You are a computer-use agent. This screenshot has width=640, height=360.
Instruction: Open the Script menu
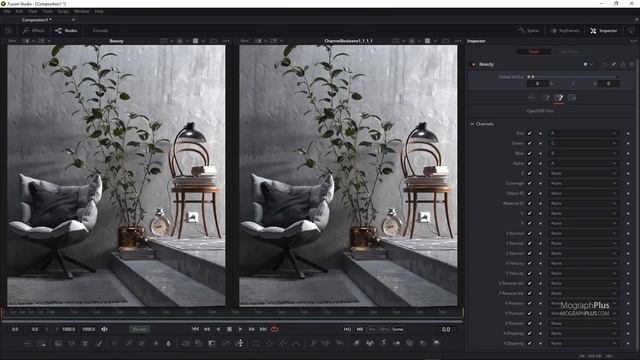63,11
